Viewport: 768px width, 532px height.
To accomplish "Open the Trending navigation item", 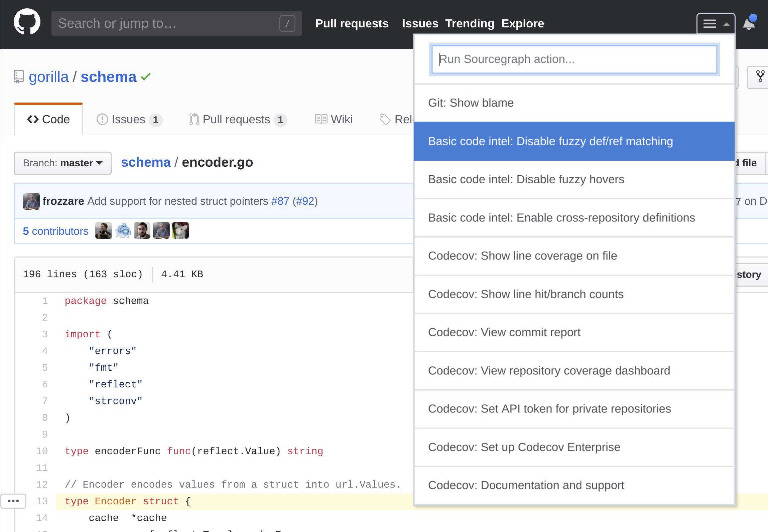I will (x=470, y=23).
